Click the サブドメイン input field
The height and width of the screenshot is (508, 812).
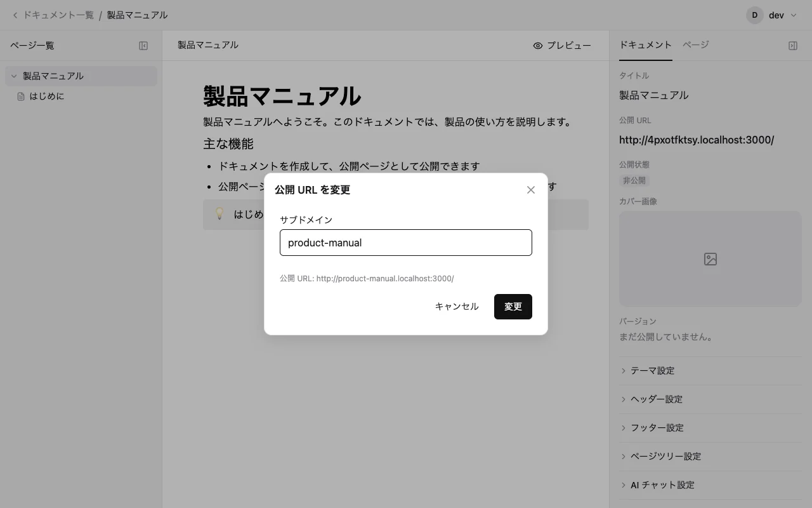(x=406, y=243)
